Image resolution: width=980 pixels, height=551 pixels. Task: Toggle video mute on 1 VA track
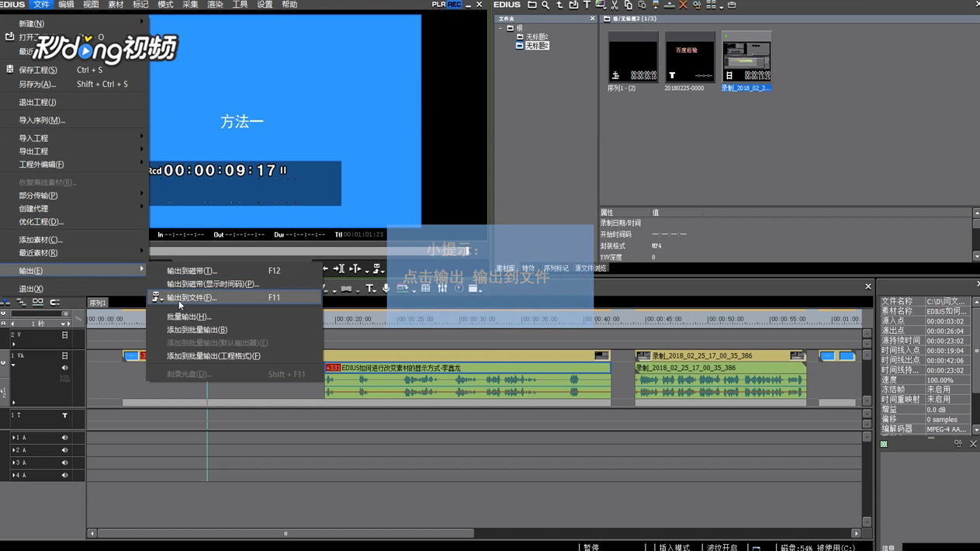point(64,355)
